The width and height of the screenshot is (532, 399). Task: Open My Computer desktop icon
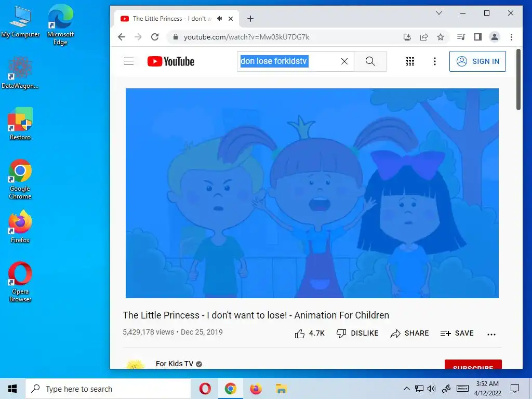[20, 22]
